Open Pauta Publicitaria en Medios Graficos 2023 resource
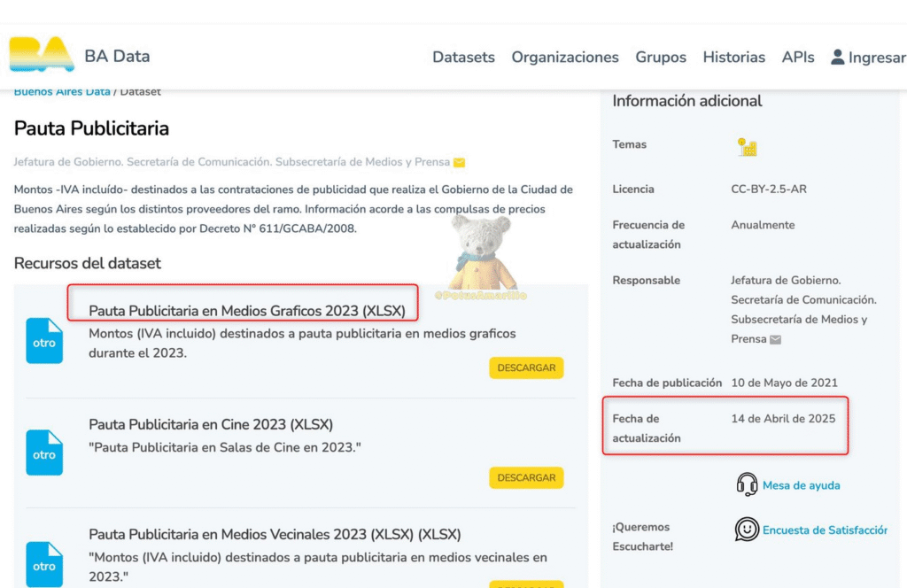Image resolution: width=907 pixels, height=588 pixels. (x=247, y=311)
